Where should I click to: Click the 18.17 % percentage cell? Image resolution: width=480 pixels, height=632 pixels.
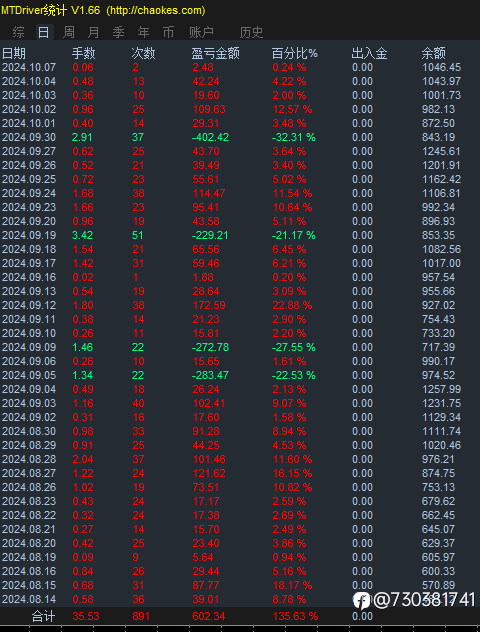[x=292, y=585]
